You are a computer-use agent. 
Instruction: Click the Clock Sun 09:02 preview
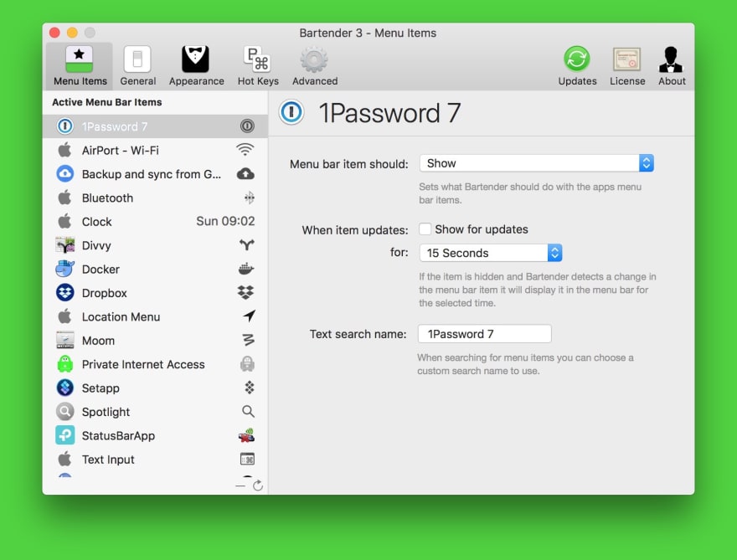pos(225,221)
